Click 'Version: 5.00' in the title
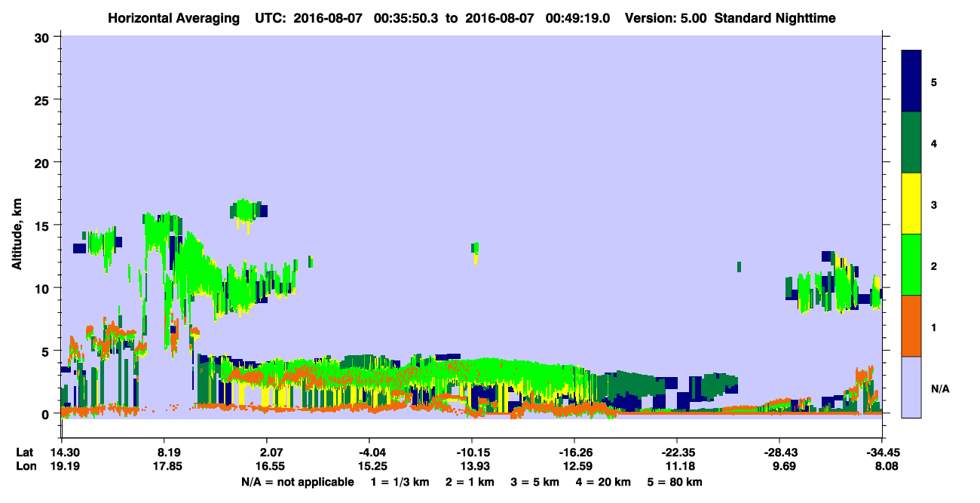 pos(666,17)
